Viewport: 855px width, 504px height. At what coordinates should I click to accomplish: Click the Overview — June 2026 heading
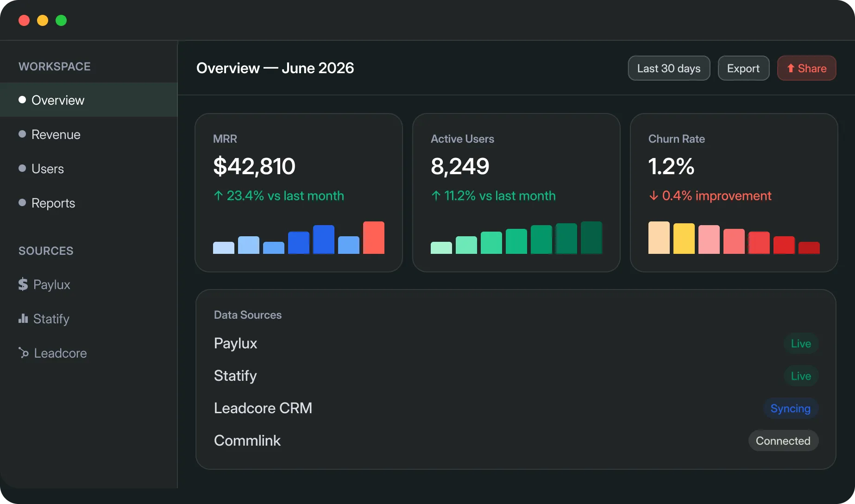tap(275, 68)
